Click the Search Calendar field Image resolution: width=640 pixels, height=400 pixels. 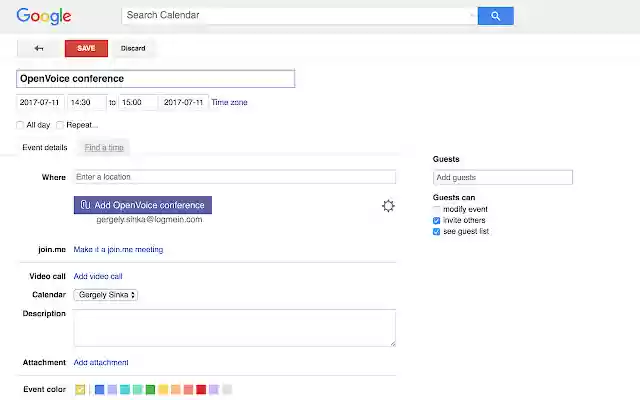point(299,16)
